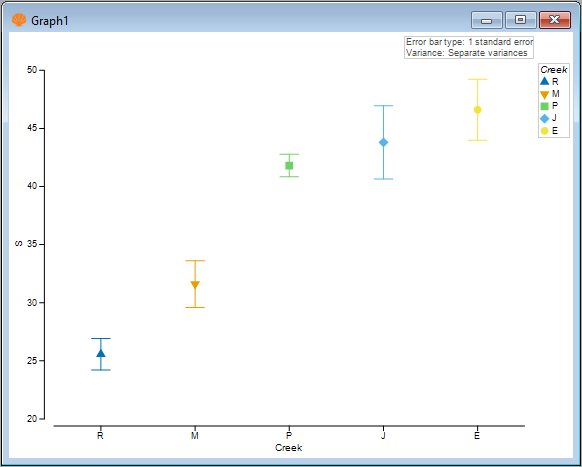Viewport: 582px width, 467px height.
Task: Select the yellow circle E legend symbol
Action: [545, 131]
